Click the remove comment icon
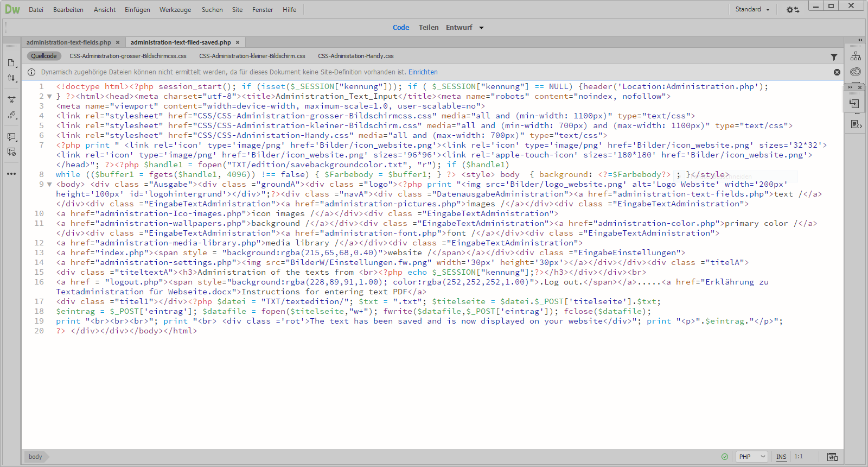The image size is (868, 467). pos(11,152)
